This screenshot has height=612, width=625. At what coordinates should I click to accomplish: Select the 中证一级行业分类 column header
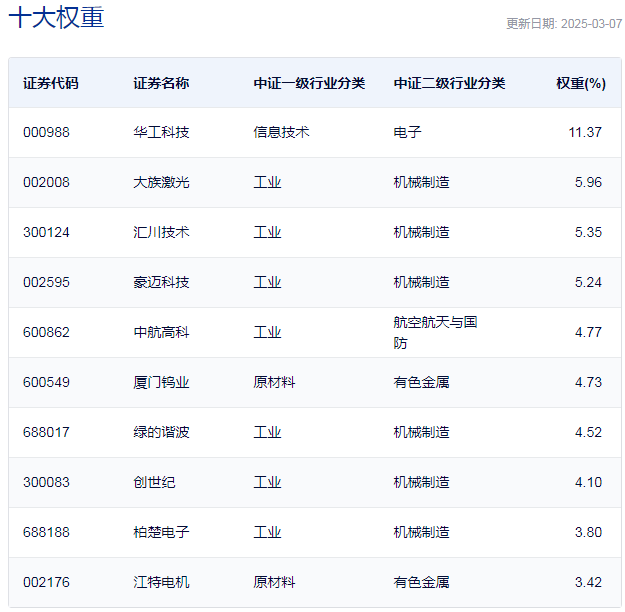309,83
